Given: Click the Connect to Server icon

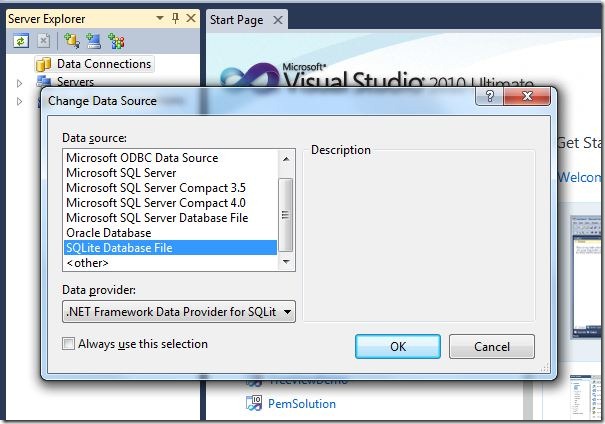Looking at the screenshot, I should pos(94,41).
